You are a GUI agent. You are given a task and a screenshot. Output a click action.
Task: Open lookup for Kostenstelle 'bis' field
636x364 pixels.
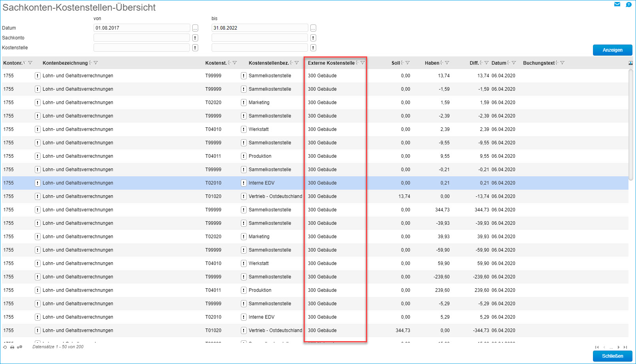tap(313, 48)
